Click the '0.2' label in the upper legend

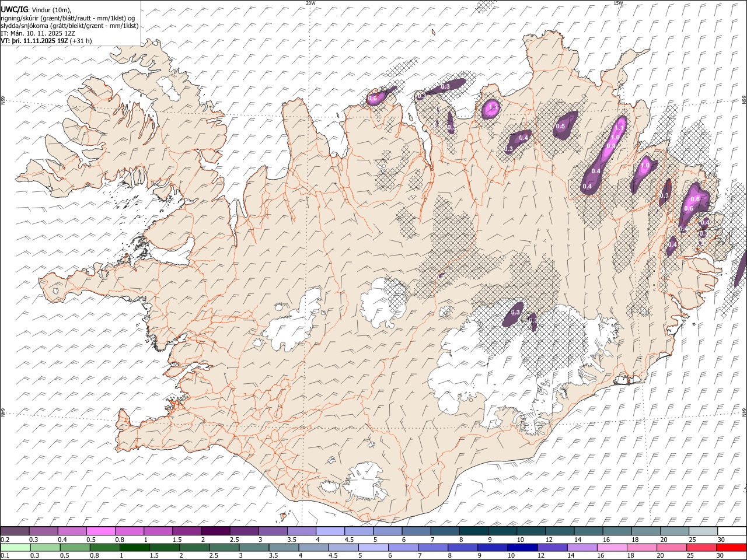coord(4,540)
